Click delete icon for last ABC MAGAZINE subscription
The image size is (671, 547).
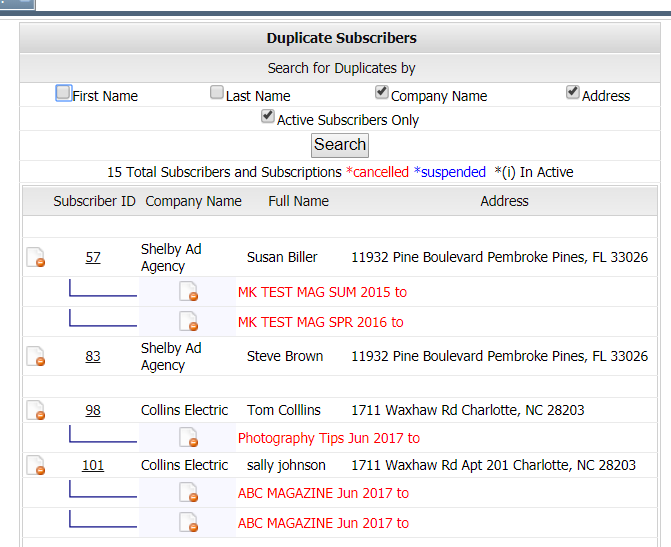pos(189,523)
